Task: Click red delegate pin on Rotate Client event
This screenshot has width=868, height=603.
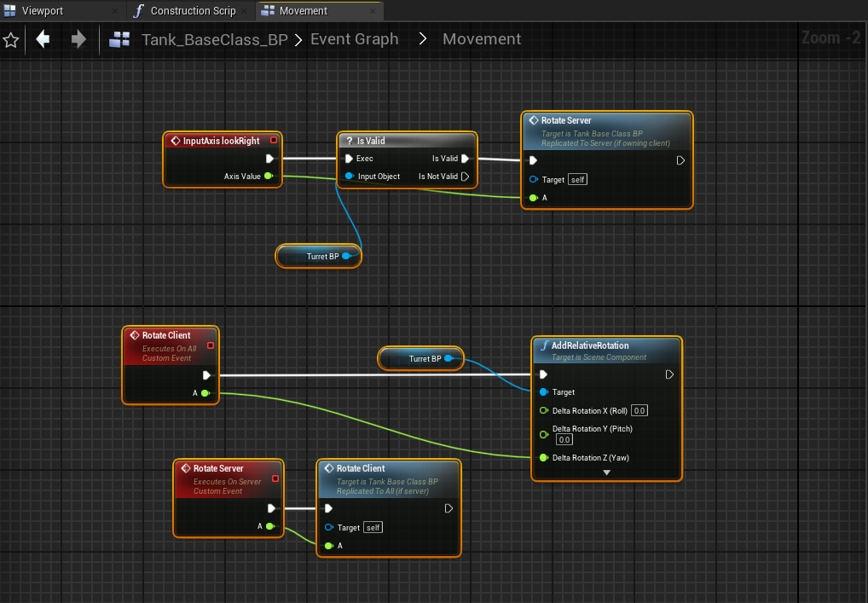Action: point(211,345)
